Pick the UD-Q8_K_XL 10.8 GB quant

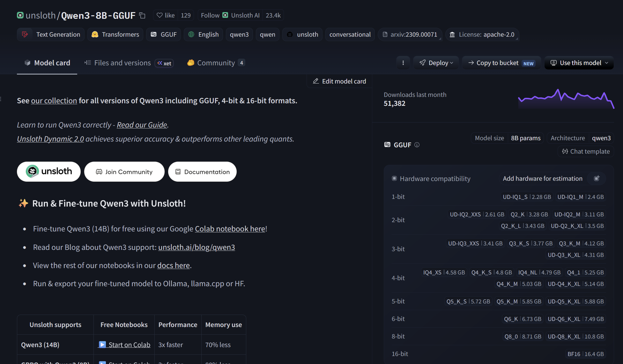click(576, 337)
